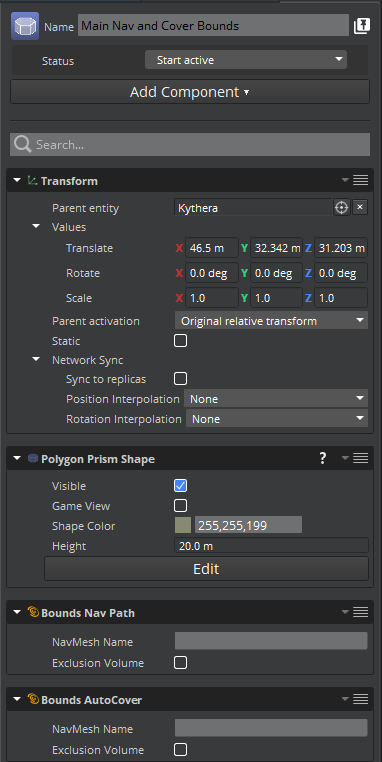Collapse the Values group
Screen dimensions: 382x762
click(x=36, y=226)
